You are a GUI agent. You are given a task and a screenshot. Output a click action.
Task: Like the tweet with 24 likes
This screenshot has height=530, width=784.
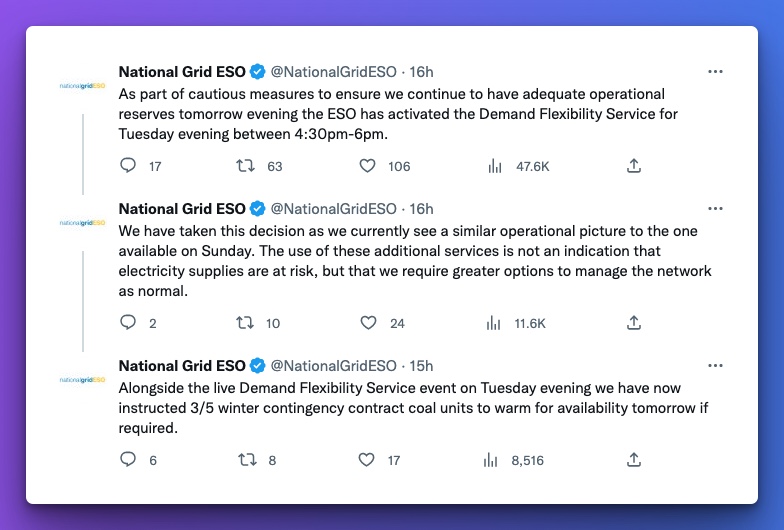tap(368, 323)
